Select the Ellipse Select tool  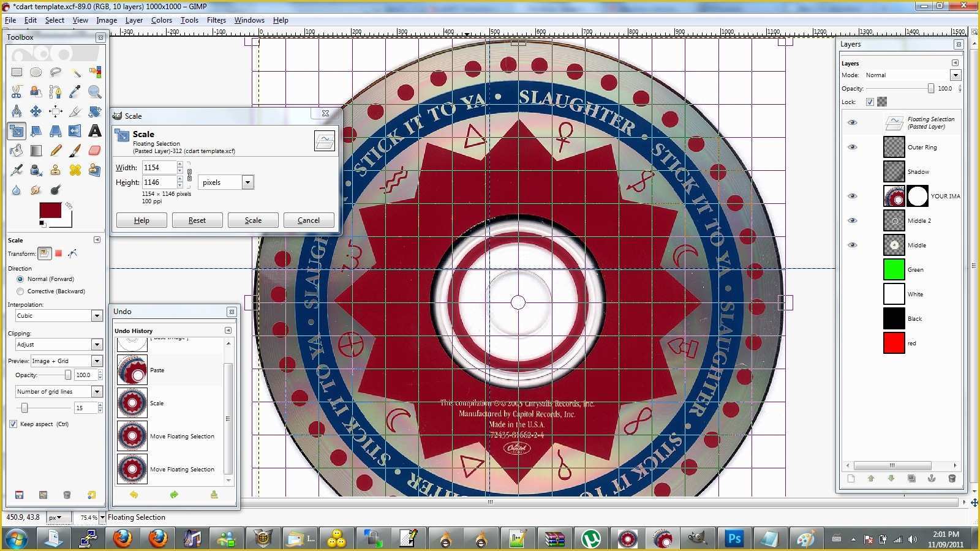[36, 72]
